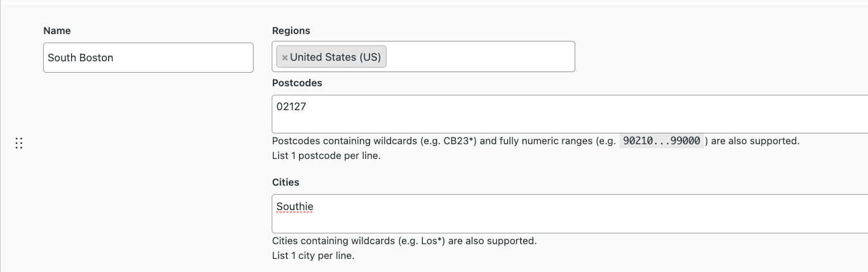Click the 90210...99000 code example

coord(662,141)
